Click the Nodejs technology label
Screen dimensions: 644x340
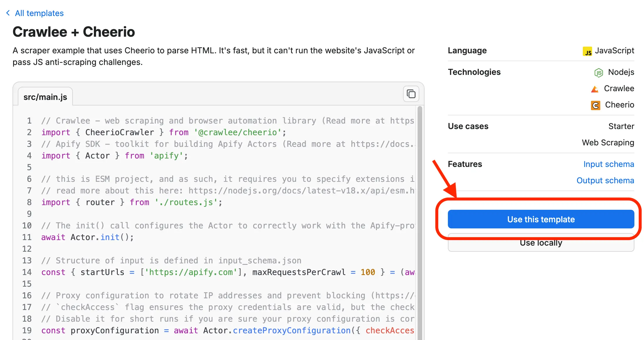621,72
